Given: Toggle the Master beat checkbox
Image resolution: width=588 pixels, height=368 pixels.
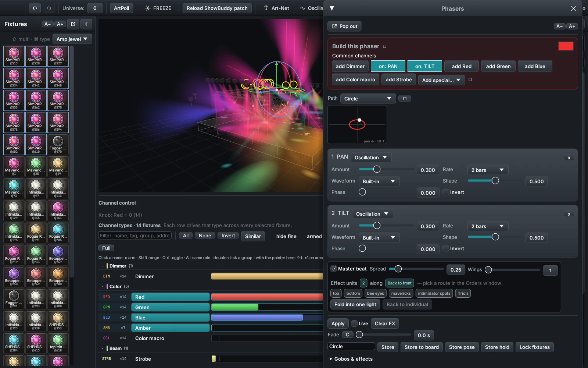Looking at the screenshot, I should tap(334, 269).
